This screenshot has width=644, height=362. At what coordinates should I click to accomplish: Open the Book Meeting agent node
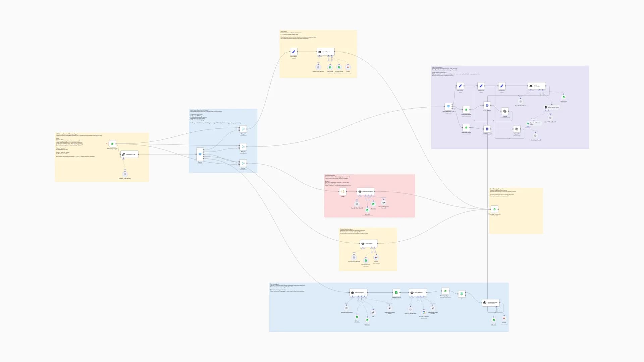pos(418,292)
